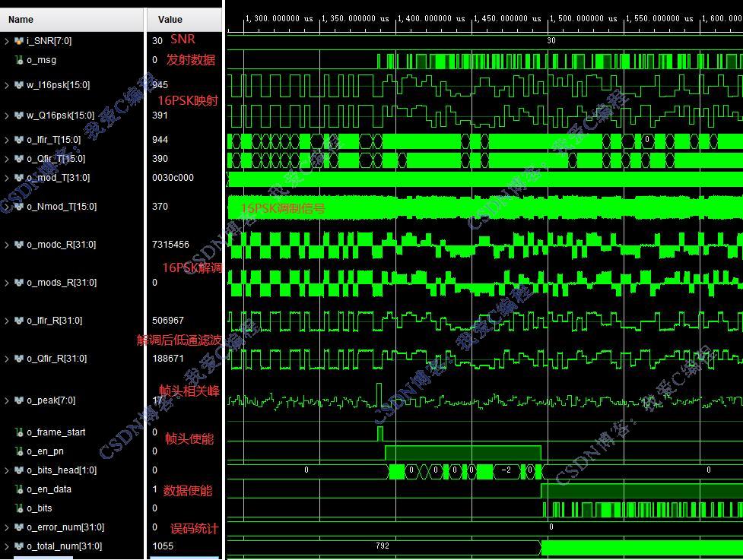Screen dimensions: 743x560
Task: Click the value 7315456 of o_modc_R
Action: click(170, 245)
